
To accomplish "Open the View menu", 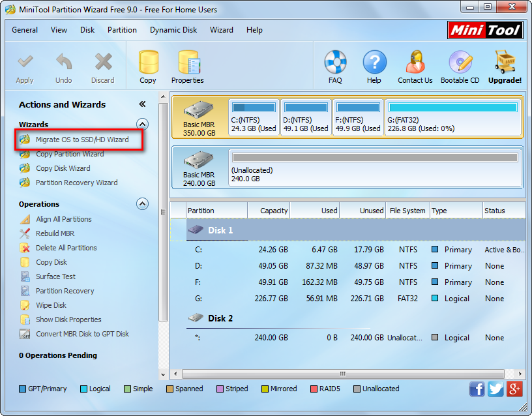I will tap(59, 30).
